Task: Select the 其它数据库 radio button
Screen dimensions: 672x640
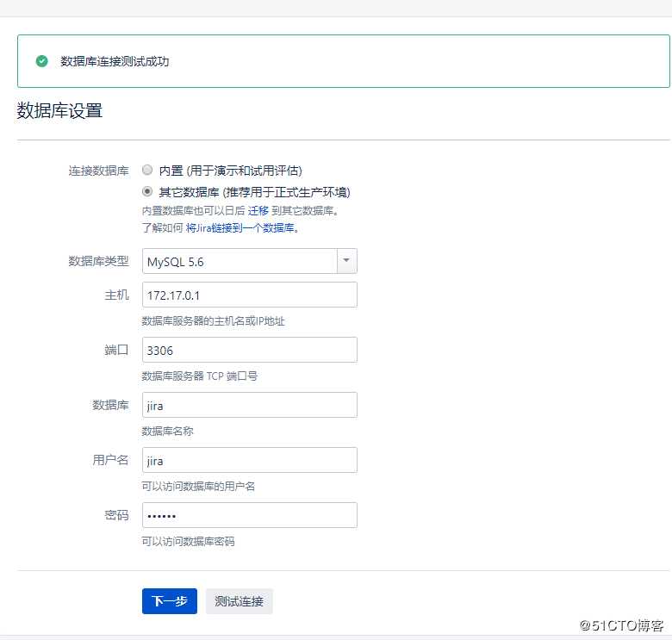Action: coord(147,191)
